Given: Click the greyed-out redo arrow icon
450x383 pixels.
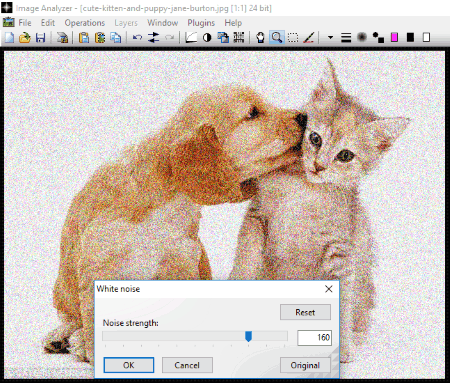Looking at the screenshot, I should click(x=169, y=37).
